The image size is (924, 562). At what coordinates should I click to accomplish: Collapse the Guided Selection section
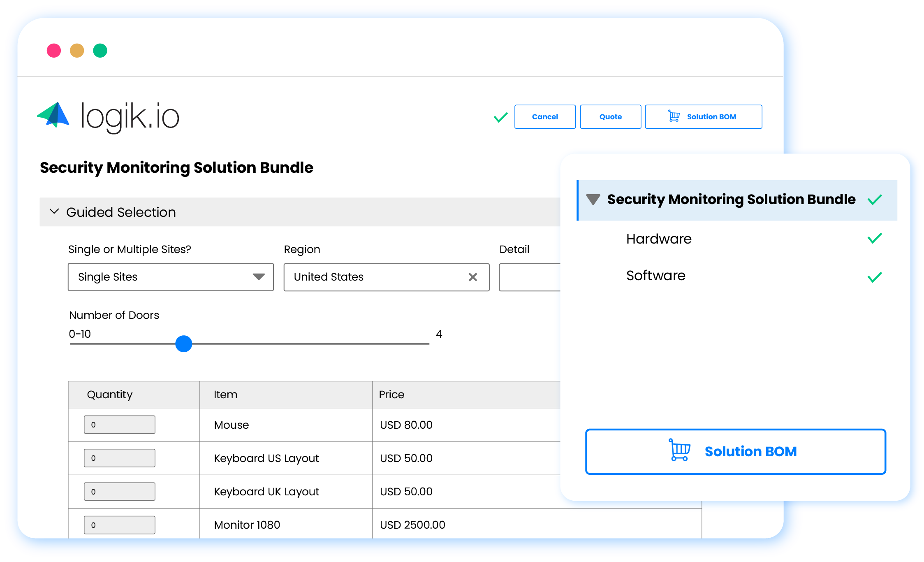pos(54,211)
